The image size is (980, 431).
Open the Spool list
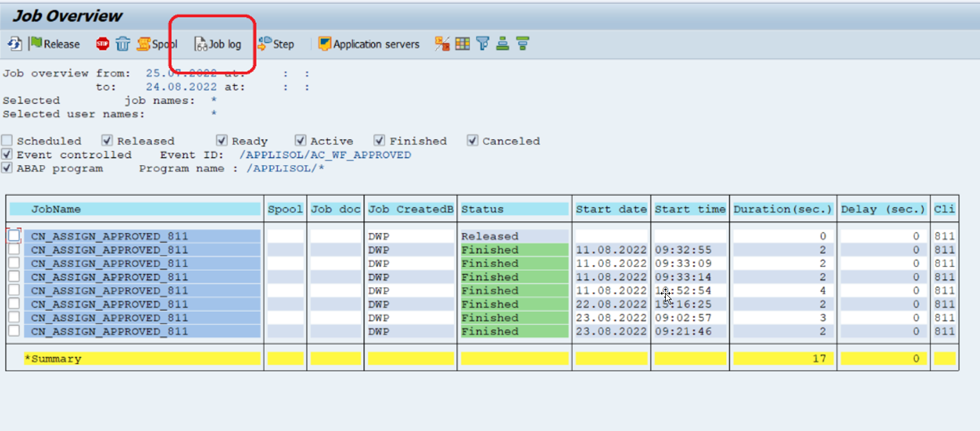(157, 44)
